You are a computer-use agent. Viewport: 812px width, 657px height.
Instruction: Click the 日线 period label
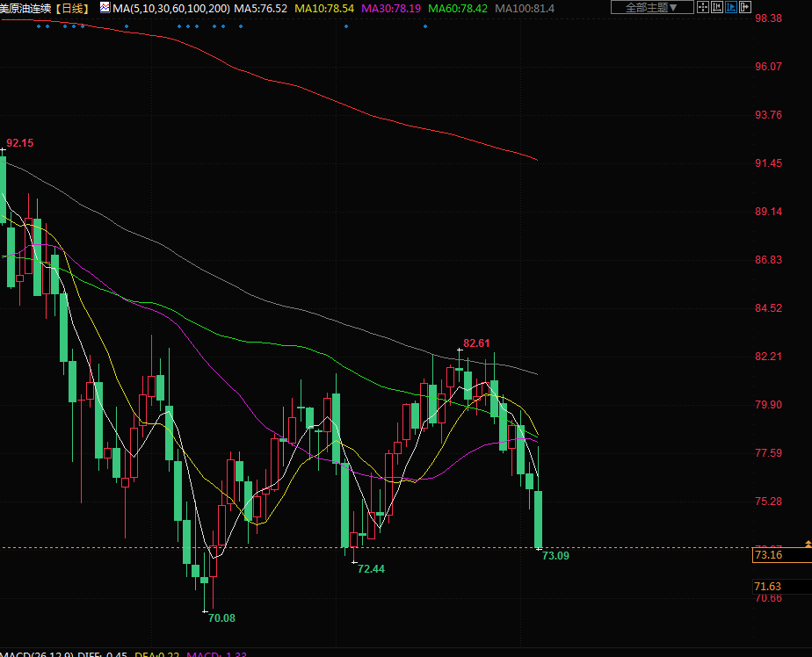(x=73, y=8)
